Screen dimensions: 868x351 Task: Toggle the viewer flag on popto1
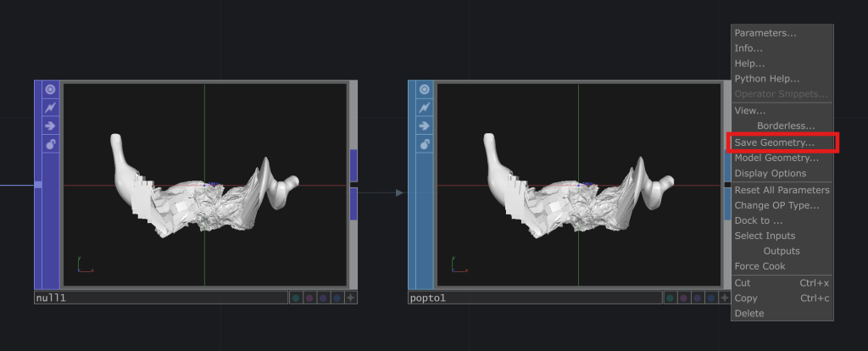tap(425, 90)
